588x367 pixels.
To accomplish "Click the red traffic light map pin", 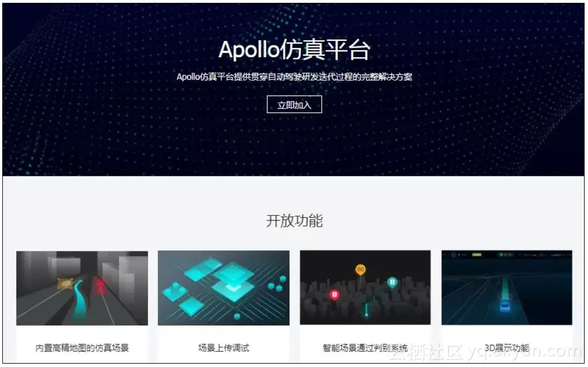I will click(334, 295).
